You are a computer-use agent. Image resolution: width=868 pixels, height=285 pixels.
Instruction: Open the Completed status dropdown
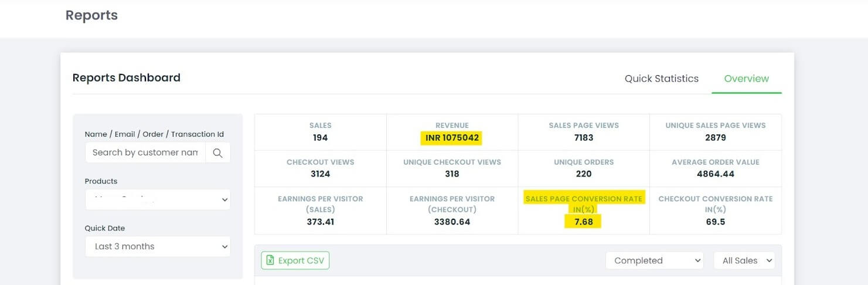tap(654, 260)
